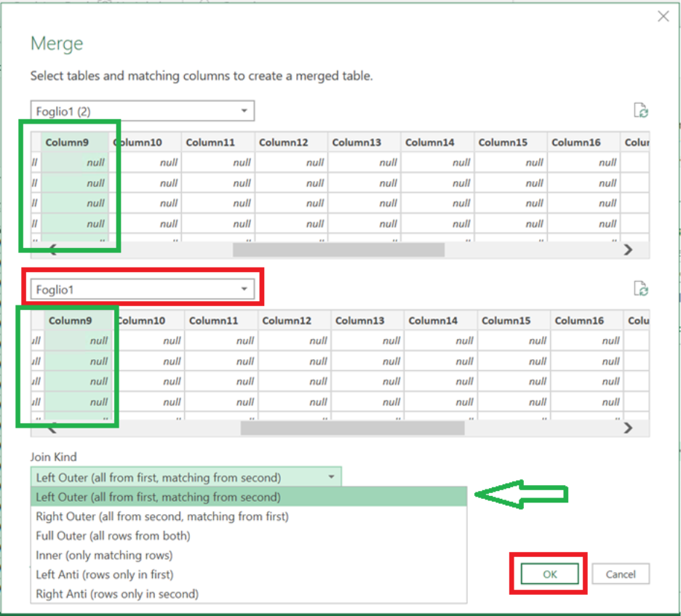Collapse the Join Kind dropdown

(331, 476)
